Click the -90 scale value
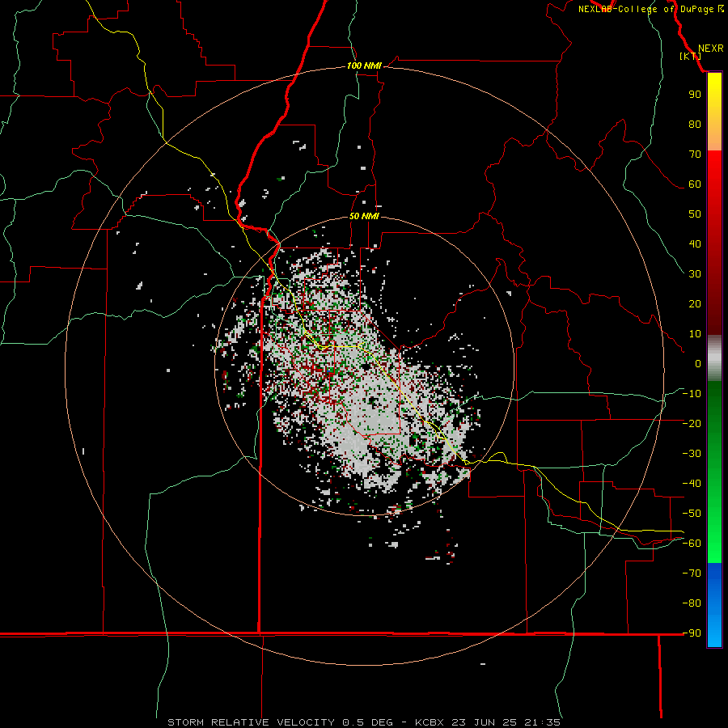728x728 pixels. 692,633
